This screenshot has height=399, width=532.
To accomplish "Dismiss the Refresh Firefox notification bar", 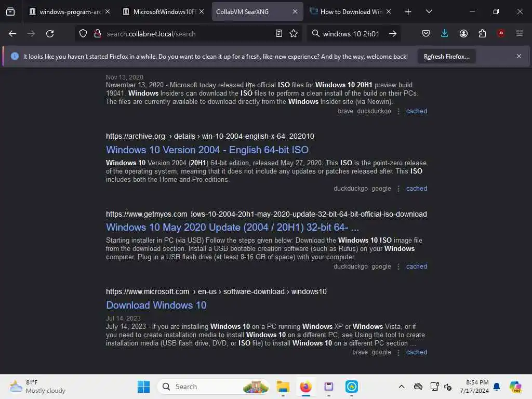I will [x=519, y=56].
